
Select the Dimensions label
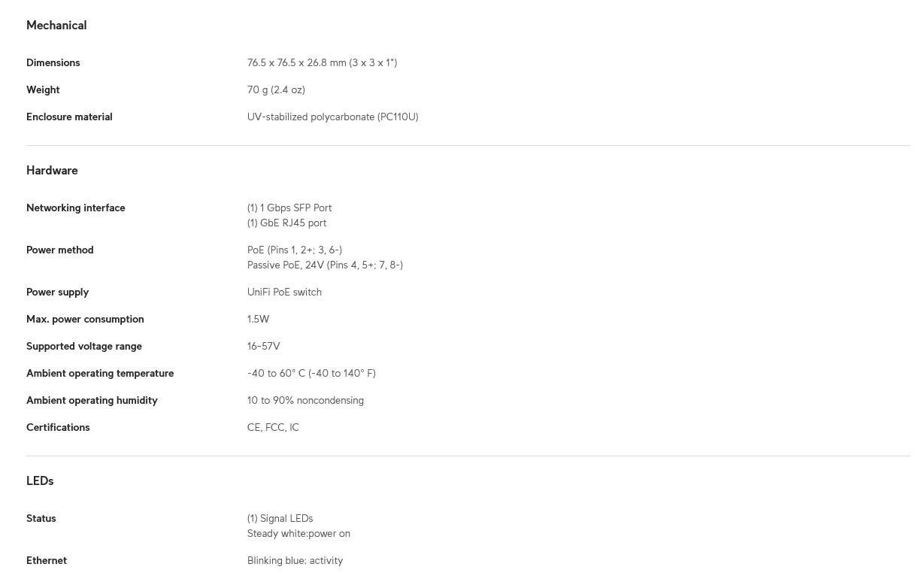point(53,63)
